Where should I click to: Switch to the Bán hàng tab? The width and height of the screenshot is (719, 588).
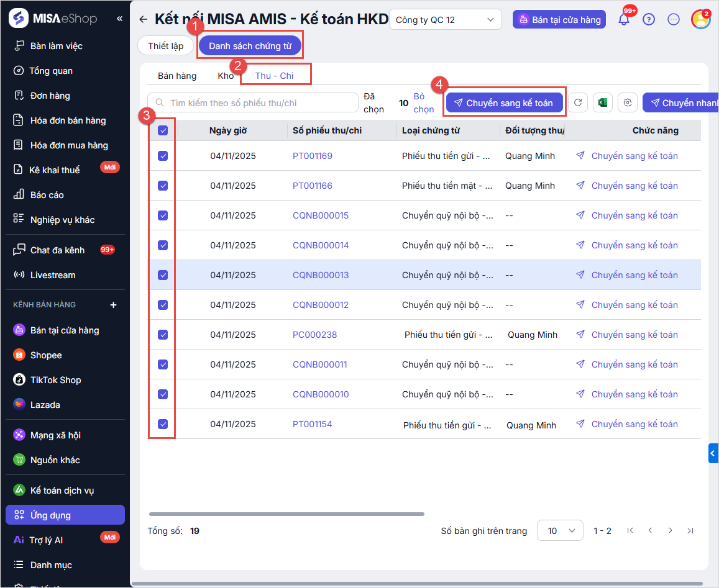[x=177, y=76]
